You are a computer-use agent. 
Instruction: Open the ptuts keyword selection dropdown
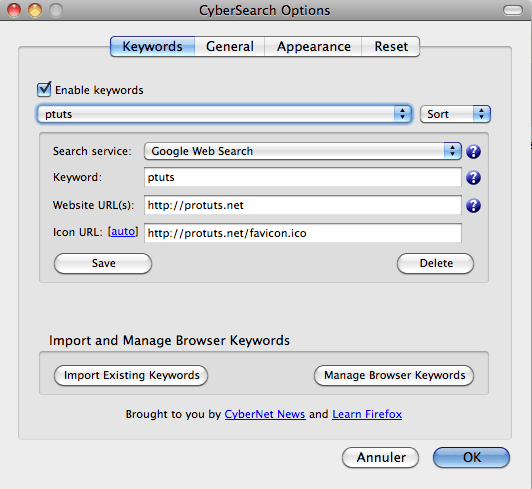224,114
